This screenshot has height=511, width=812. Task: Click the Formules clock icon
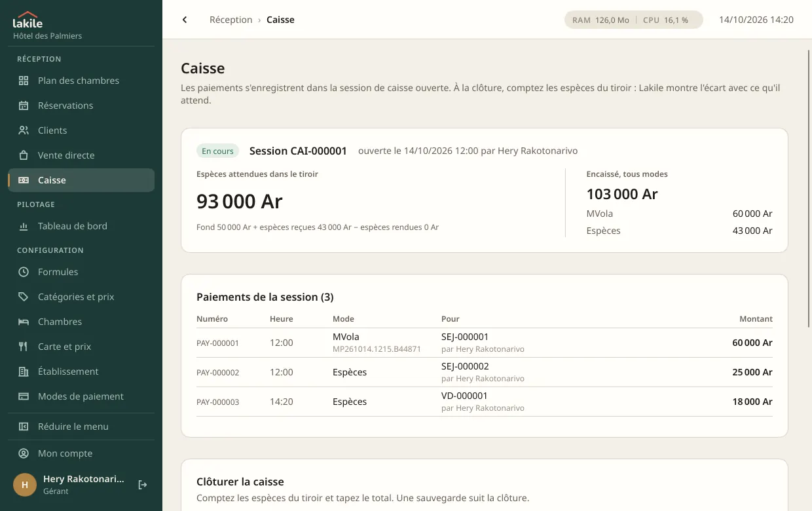tap(24, 272)
